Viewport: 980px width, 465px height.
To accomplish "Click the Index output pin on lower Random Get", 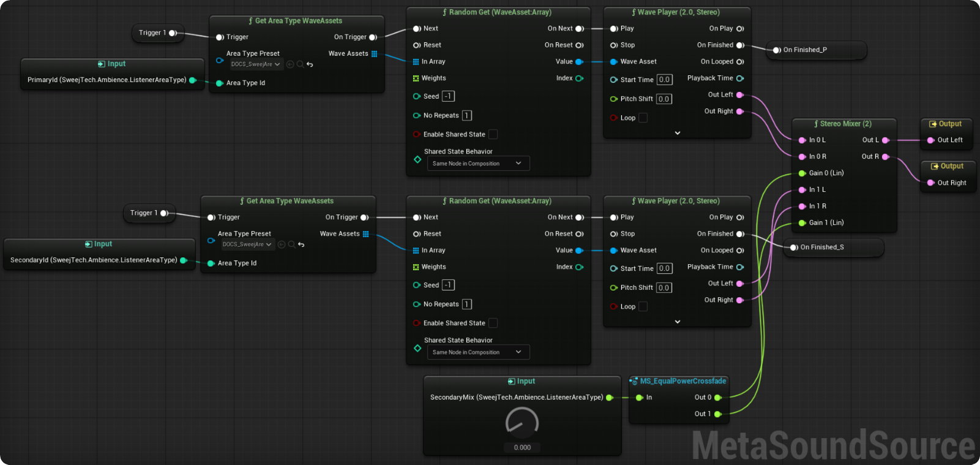I will (x=579, y=267).
